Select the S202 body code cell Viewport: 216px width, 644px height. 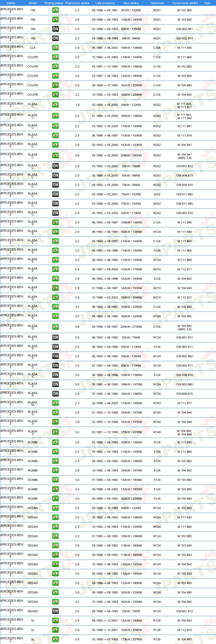(157, 194)
